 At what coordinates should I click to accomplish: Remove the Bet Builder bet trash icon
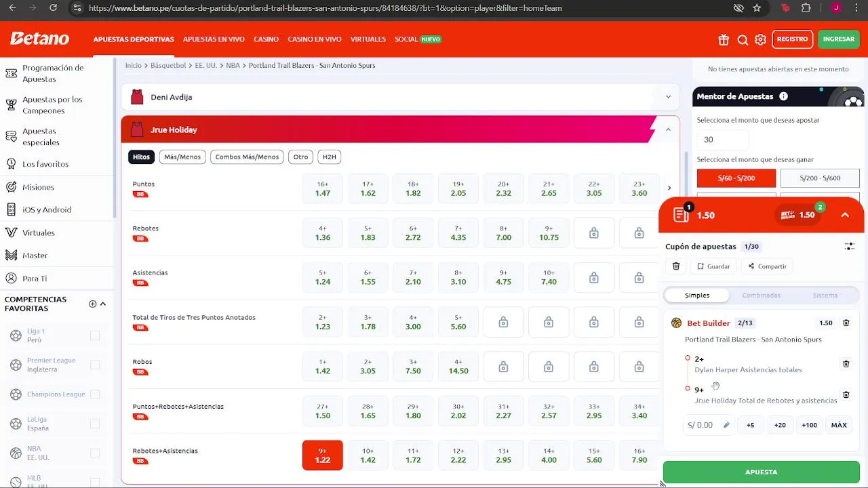click(x=846, y=323)
